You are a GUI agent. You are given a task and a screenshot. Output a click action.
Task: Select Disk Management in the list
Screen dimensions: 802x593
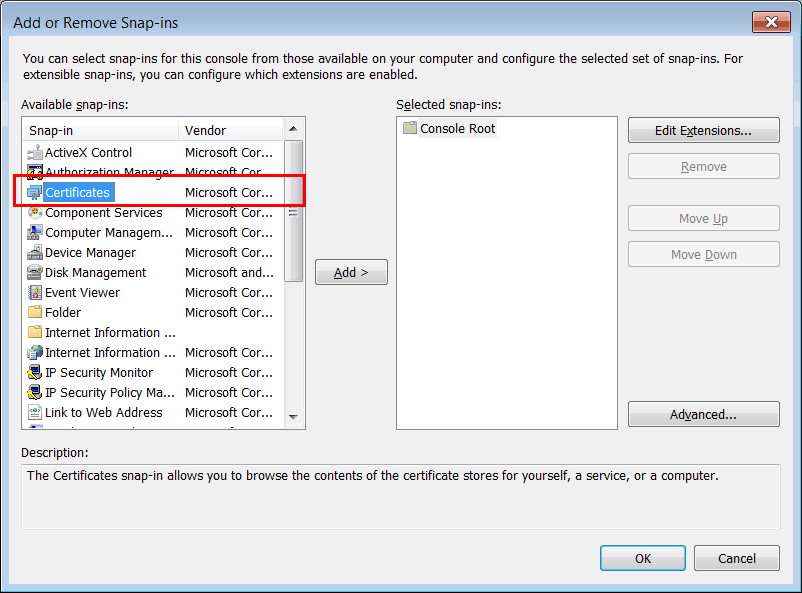point(96,272)
